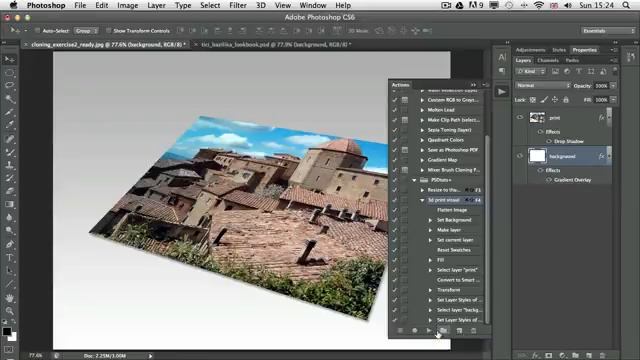Image resolution: width=640 pixels, height=360 pixels.
Task: Hide the print layer
Action: (520, 118)
